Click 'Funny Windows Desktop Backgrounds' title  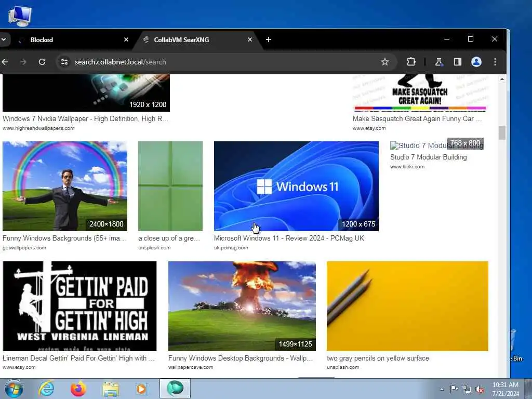[240, 358]
